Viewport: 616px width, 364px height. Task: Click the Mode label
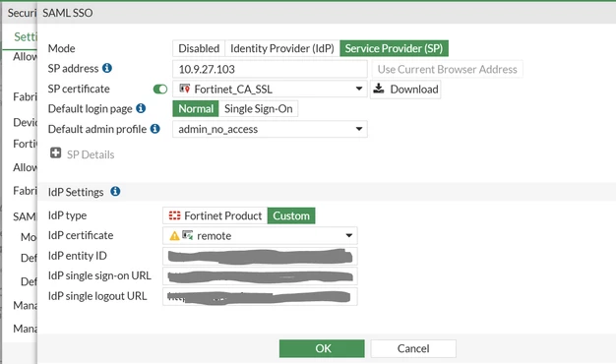(x=62, y=48)
